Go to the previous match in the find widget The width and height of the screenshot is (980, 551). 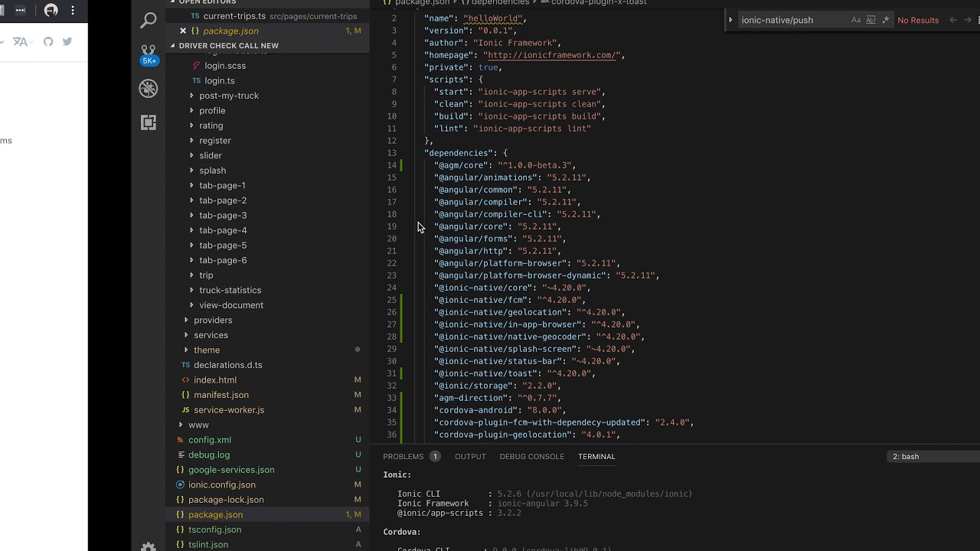pyautogui.click(x=953, y=20)
